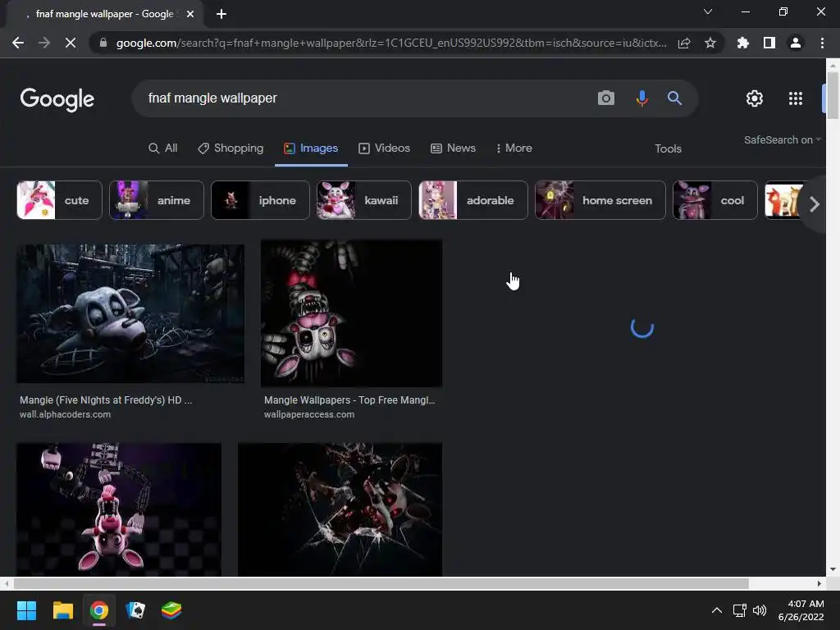Open the Tools filter button
Screen dimensions: 840x630
point(668,149)
